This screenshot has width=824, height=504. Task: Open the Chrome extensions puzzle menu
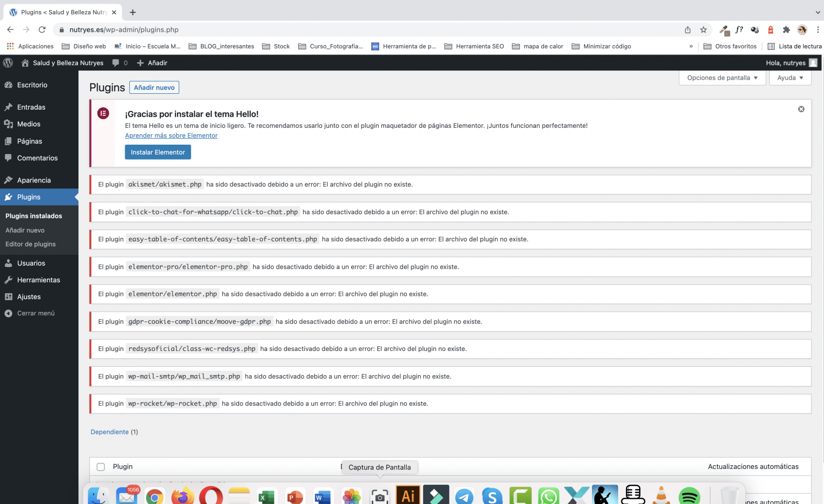pos(786,30)
